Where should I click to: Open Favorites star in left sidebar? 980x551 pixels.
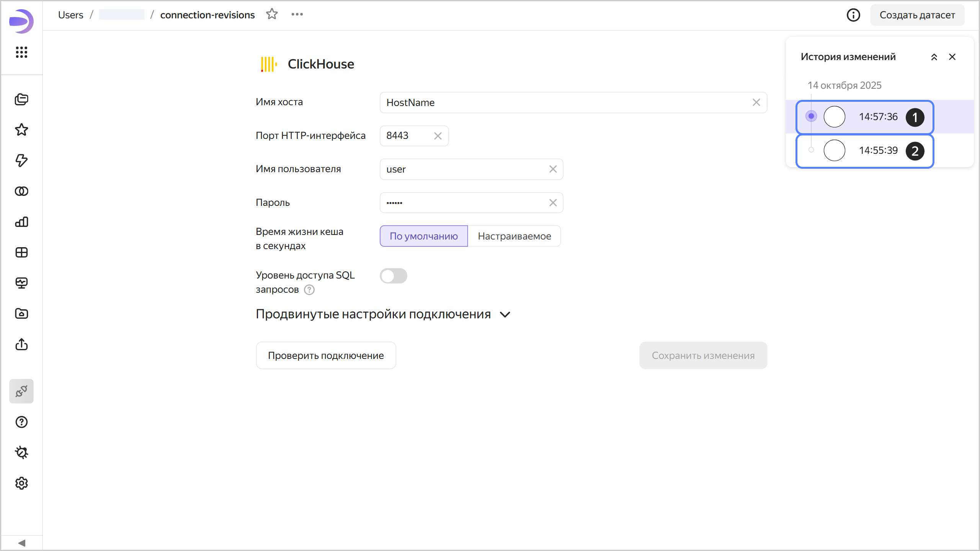point(21,130)
